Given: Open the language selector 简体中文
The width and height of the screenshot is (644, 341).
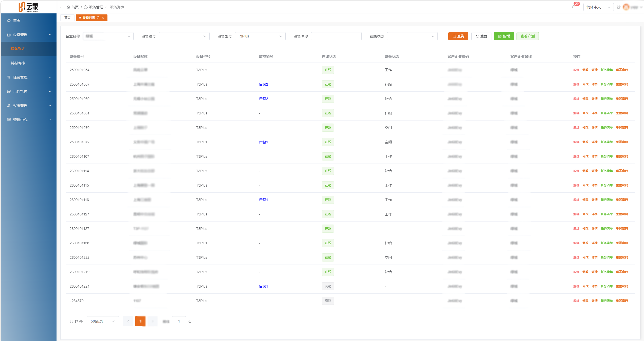Looking at the screenshot, I should [598, 7].
